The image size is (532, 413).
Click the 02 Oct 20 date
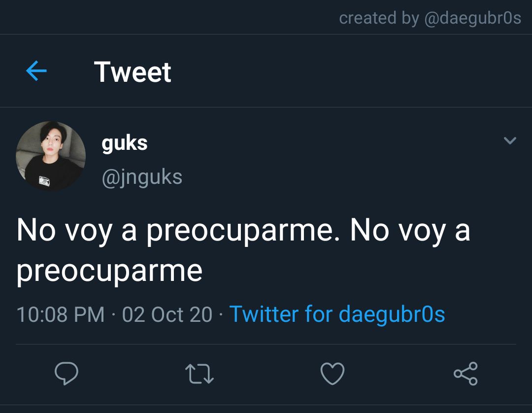(x=167, y=314)
